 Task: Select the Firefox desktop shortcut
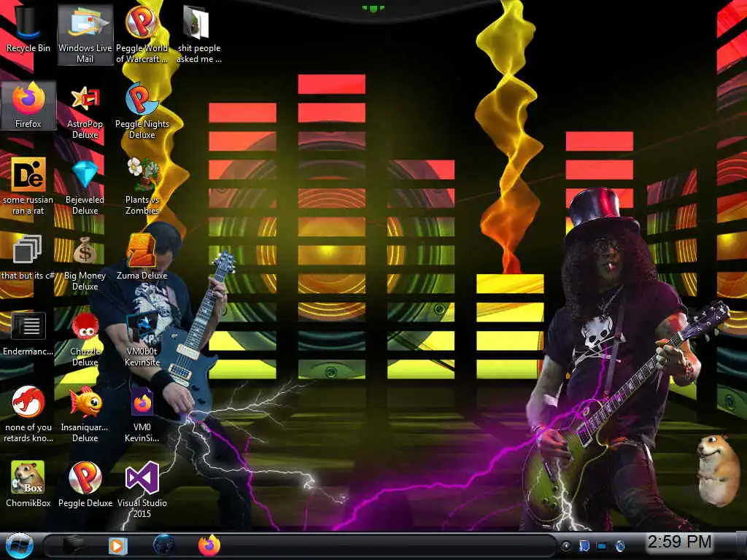click(28, 105)
